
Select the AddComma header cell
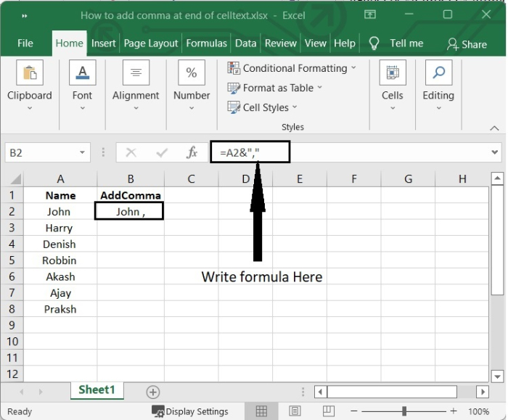(131, 195)
